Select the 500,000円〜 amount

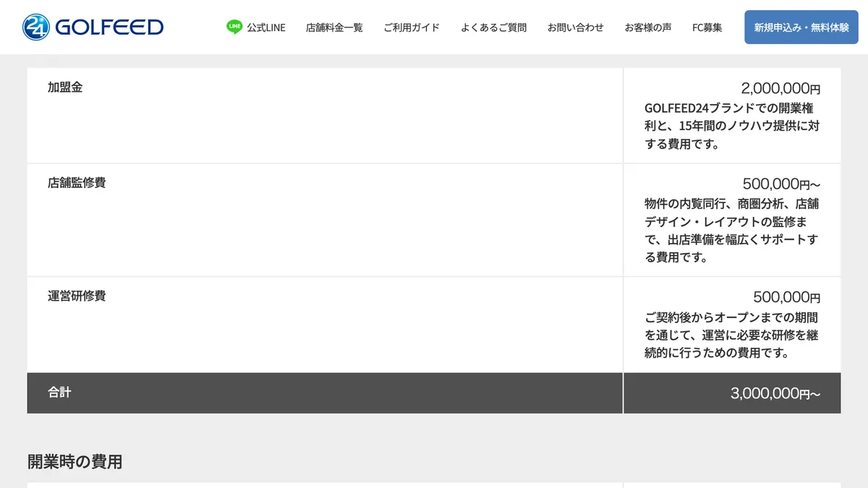[x=781, y=184]
